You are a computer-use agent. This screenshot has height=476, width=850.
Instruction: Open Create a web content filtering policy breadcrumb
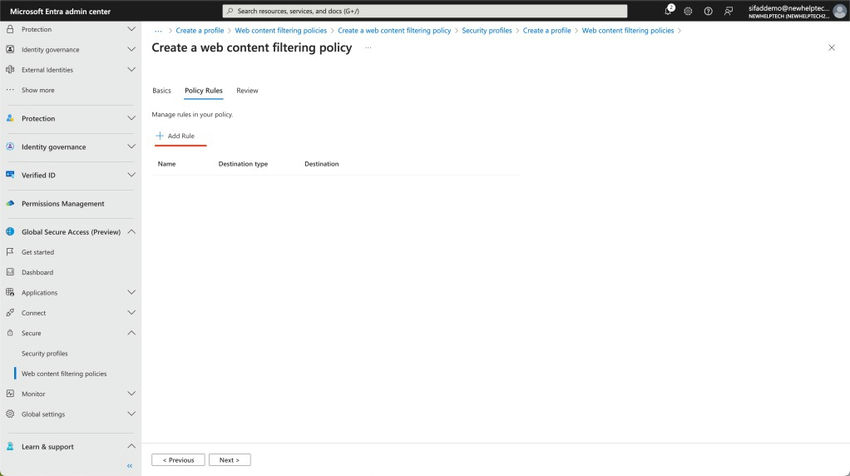[x=394, y=30]
